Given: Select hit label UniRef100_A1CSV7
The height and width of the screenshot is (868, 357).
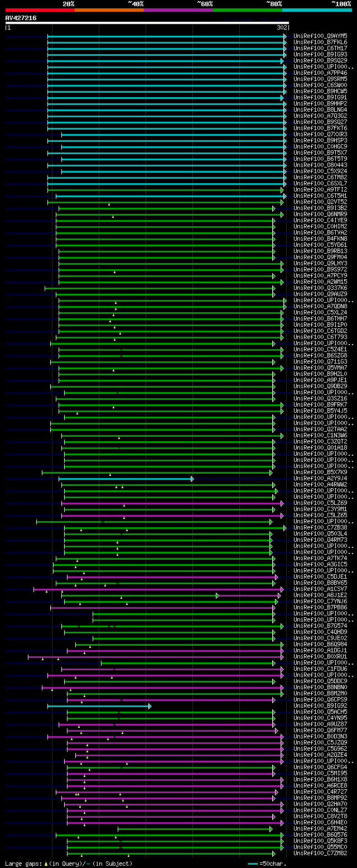Looking at the screenshot, I should tap(321, 589).
